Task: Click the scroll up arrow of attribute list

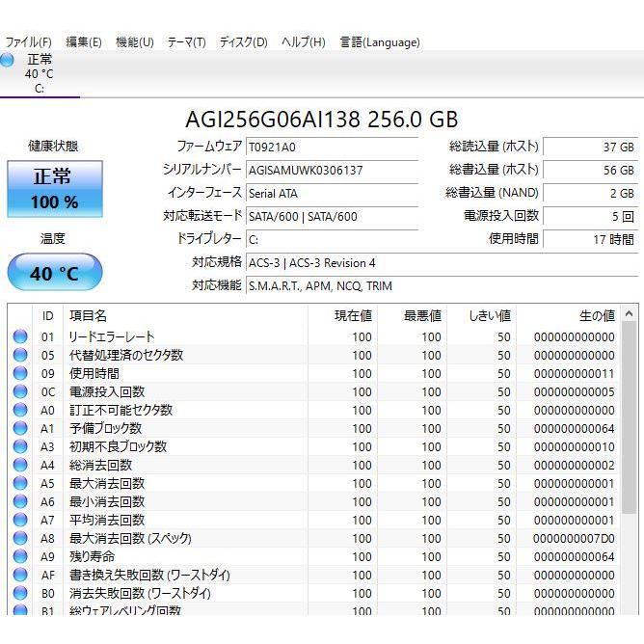Action: 629,315
